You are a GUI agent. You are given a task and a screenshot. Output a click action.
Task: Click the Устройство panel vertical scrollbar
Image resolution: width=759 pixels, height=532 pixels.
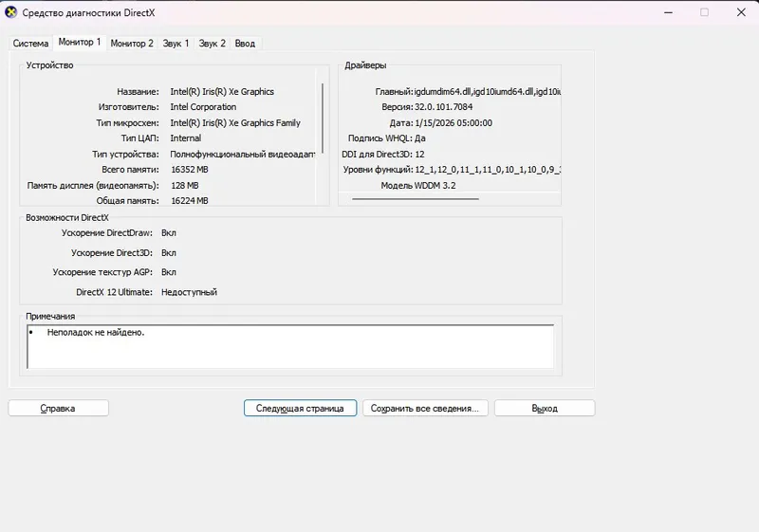(x=323, y=118)
